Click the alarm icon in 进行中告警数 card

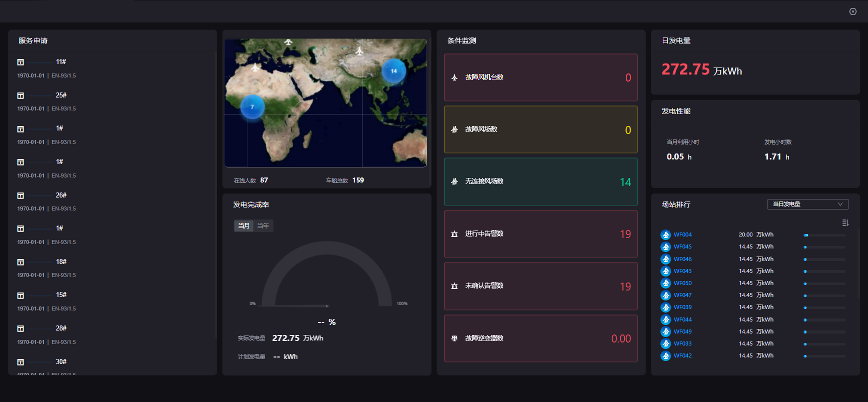[x=454, y=234]
